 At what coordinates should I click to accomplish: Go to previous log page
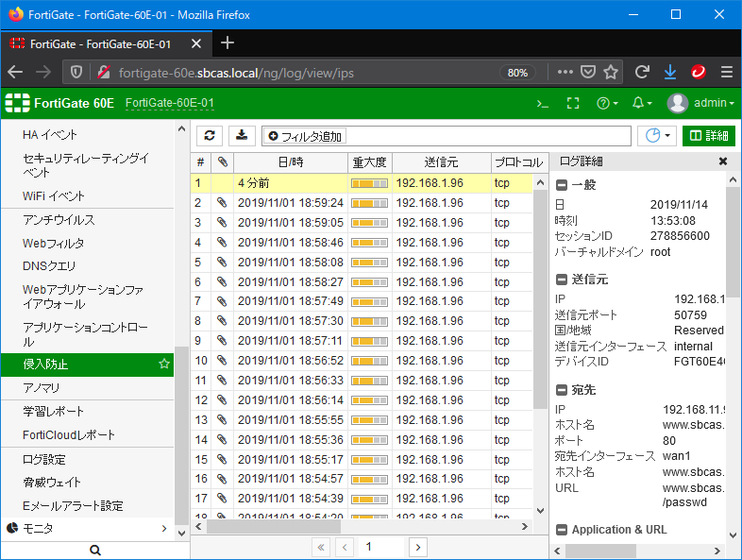[345, 547]
